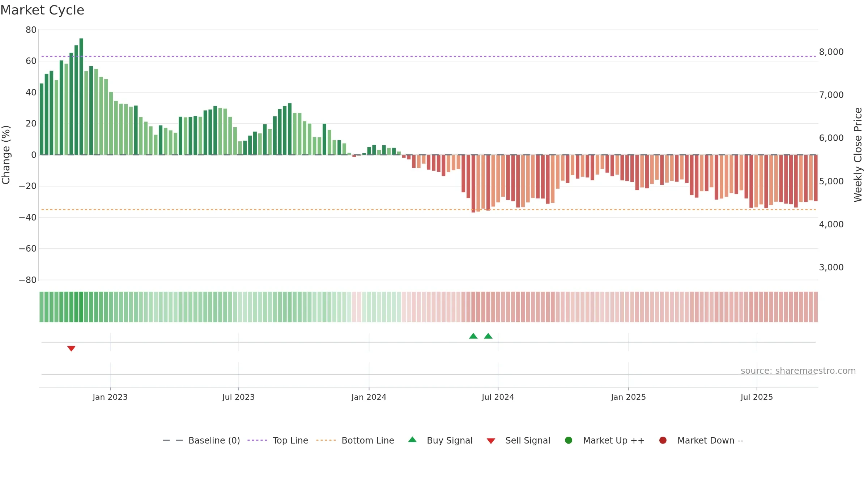The height and width of the screenshot is (488, 868).
Task: Click the Jan 2024 axis label
Action: [x=369, y=397]
